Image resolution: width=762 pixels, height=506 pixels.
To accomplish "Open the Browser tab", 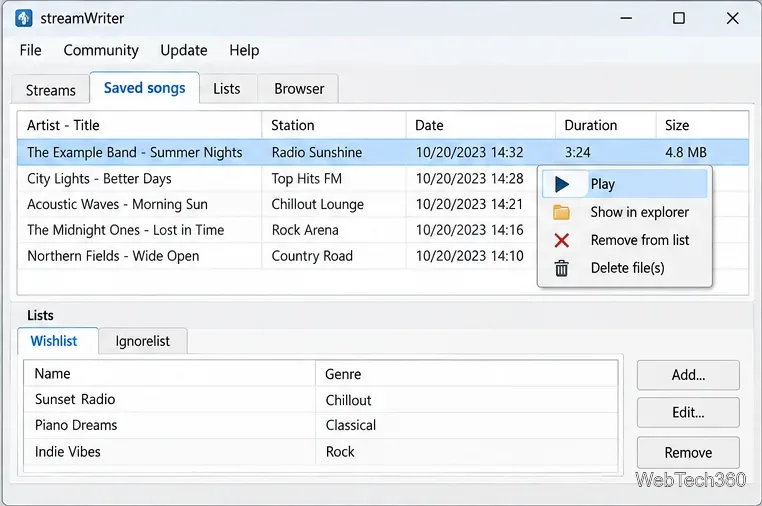I will click(x=299, y=89).
